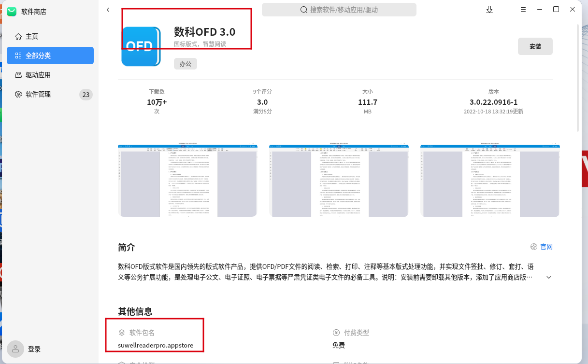
Task: Click the 安装 button
Action: 535,46
